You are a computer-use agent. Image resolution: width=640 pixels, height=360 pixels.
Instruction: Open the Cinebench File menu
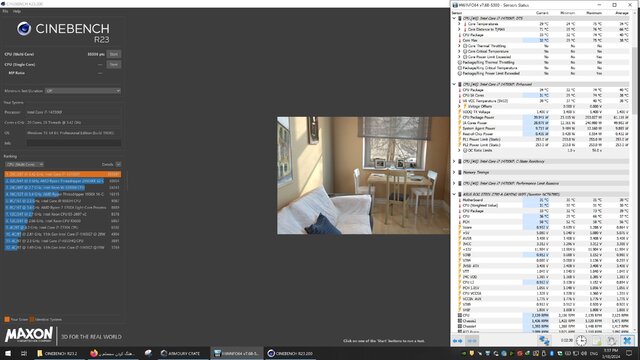point(5,11)
